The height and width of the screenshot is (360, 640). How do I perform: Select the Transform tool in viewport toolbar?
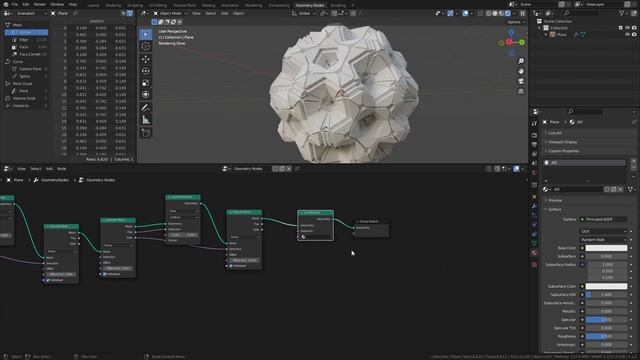[145, 95]
